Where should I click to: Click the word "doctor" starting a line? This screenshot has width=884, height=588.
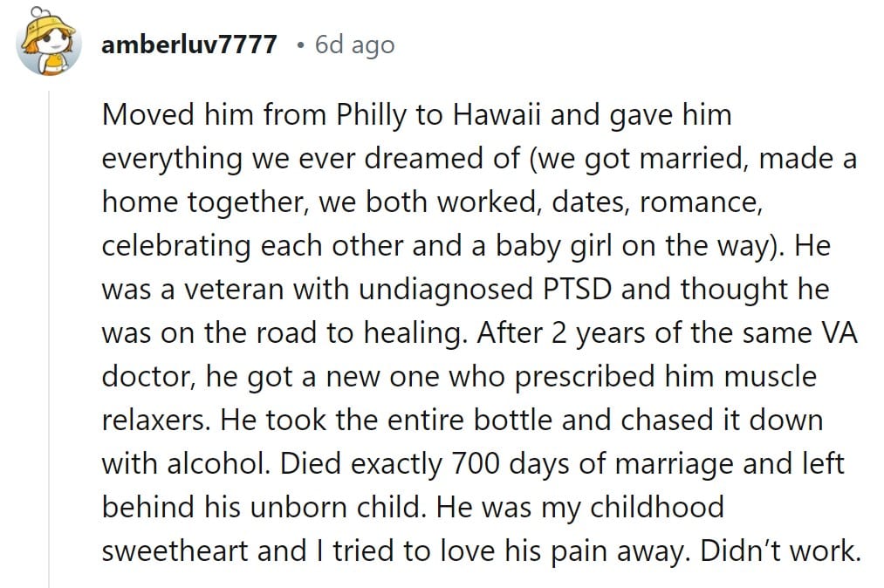(149, 376)
